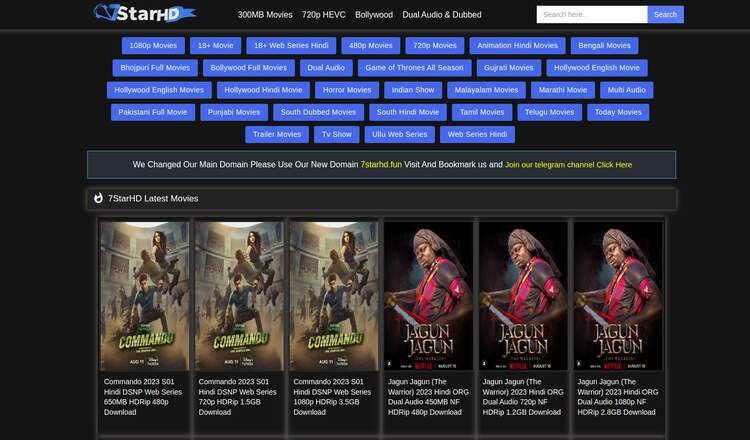The image size is (750, 440).
Task: Click Jagun Jagun 1080p NF 2.8GB title
Action: [618, 397]
